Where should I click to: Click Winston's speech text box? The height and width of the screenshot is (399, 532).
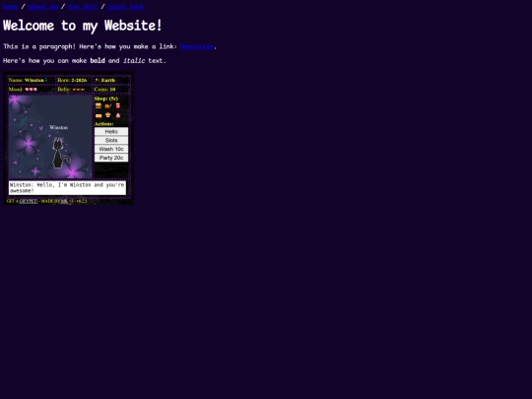pos(67,188)
